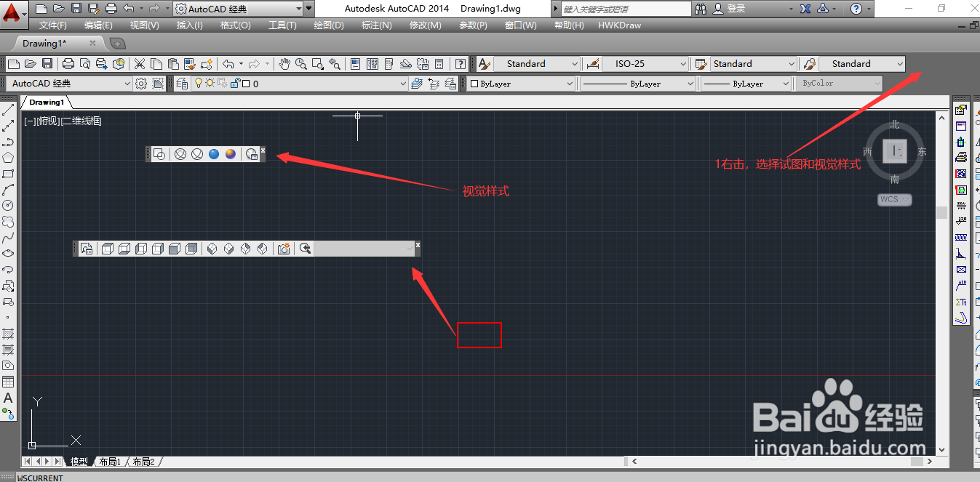
Task: Click Plot Preview icon
Action: 84,64
